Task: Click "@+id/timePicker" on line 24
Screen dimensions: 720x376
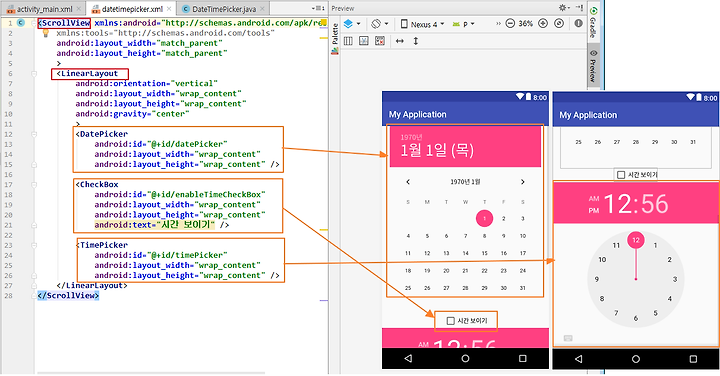Action: [x=187, y=255]
